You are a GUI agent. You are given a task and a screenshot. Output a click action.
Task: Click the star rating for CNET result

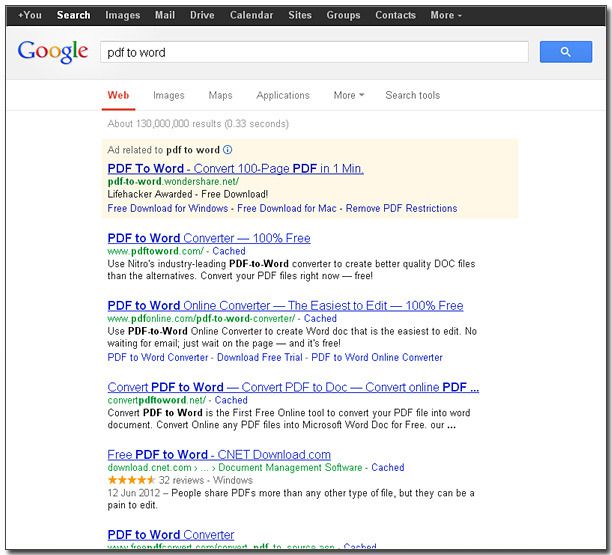(x=131, y=480)
